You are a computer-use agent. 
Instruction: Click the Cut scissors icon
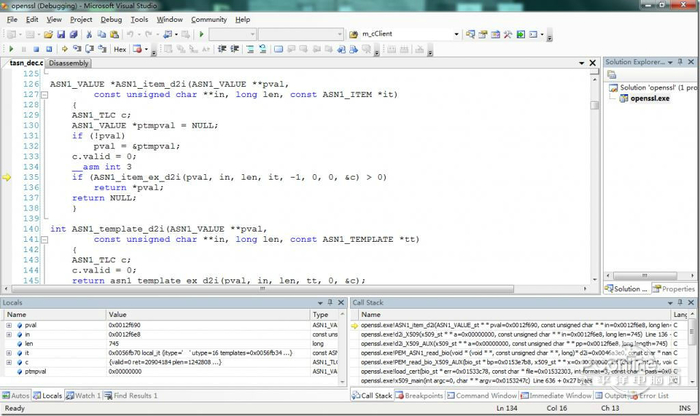coord(89,34)
